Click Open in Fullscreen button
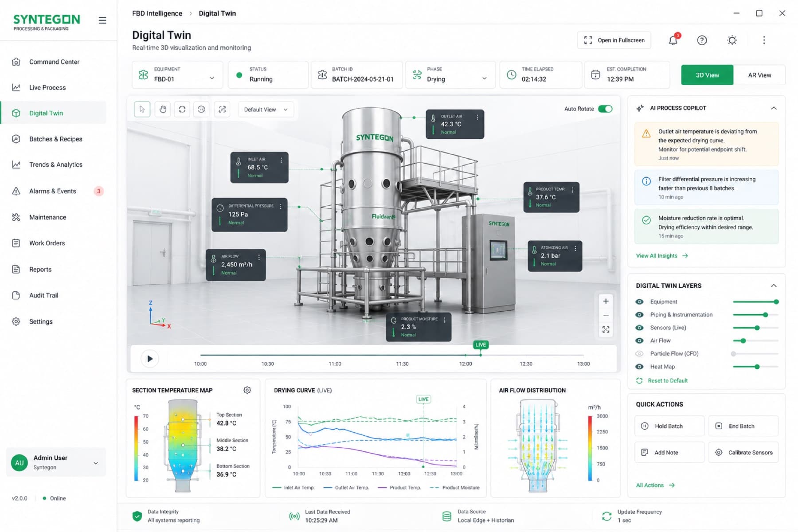Image resolution: width=798 pixels, height=532 pixels. (x=614, y=40)
